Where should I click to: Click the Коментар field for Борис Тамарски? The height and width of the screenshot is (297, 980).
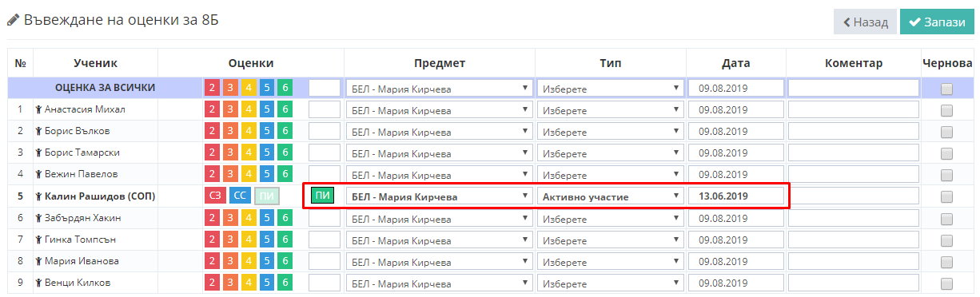click(854, 153)
